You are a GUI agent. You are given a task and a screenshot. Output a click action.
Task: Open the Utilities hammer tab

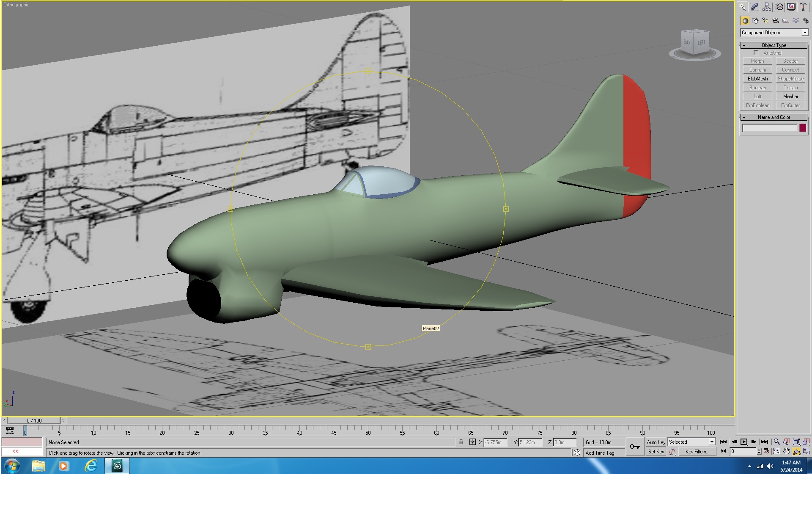(x=803, y=7)
